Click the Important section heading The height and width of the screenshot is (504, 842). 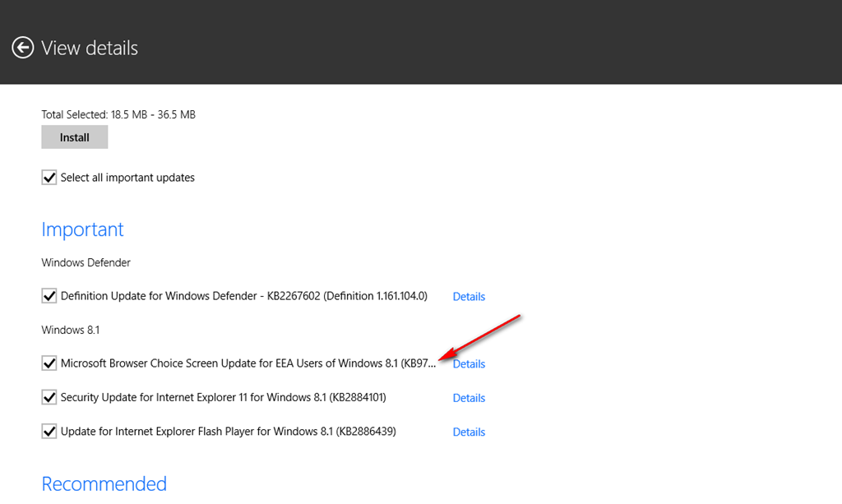point(82,229)
